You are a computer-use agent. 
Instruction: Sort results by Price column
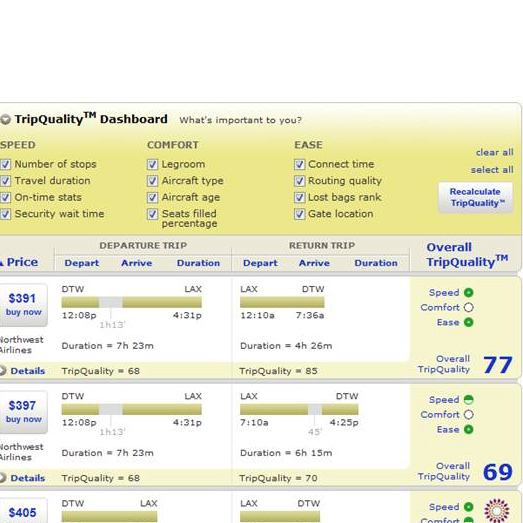(22, 262)
